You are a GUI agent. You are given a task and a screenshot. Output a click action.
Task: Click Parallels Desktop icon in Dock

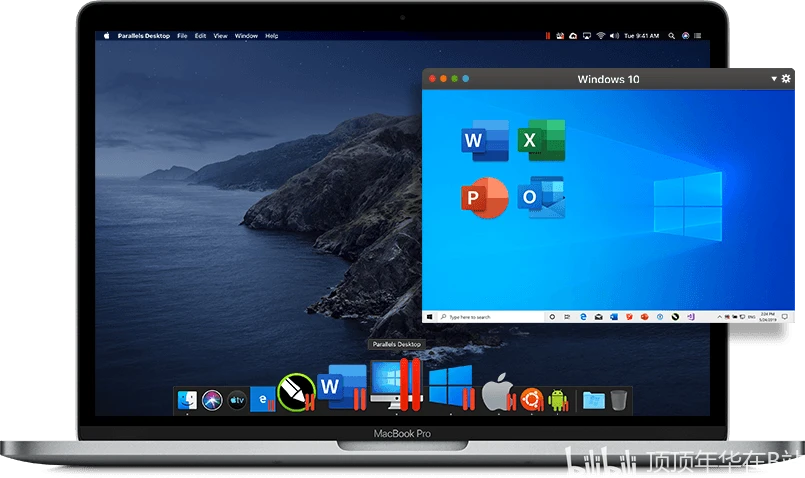[x=397, y=385]
